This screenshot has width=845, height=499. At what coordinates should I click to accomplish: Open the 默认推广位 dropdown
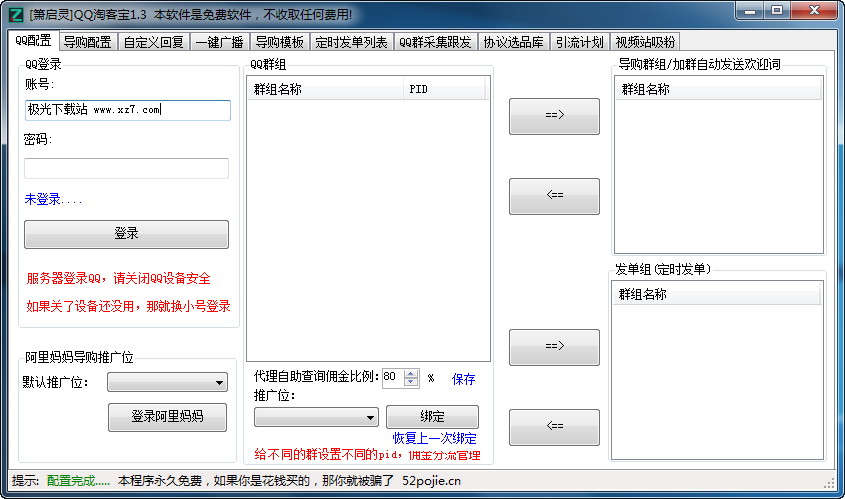click(168, 382)
